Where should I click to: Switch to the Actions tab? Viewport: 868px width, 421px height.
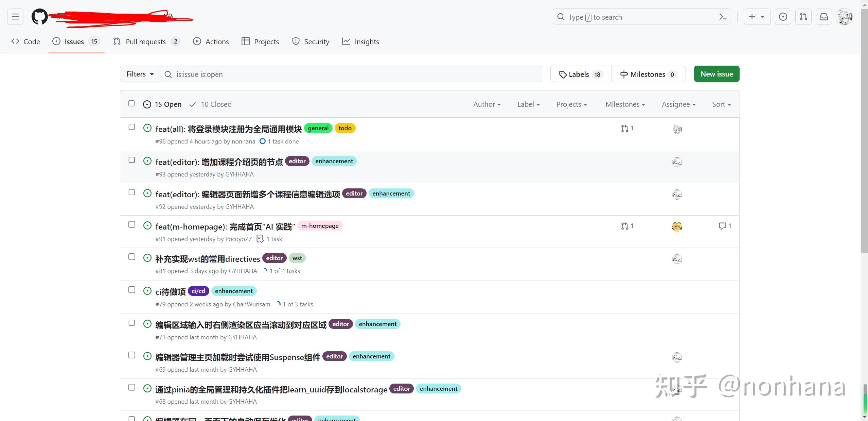pos(211,41)
